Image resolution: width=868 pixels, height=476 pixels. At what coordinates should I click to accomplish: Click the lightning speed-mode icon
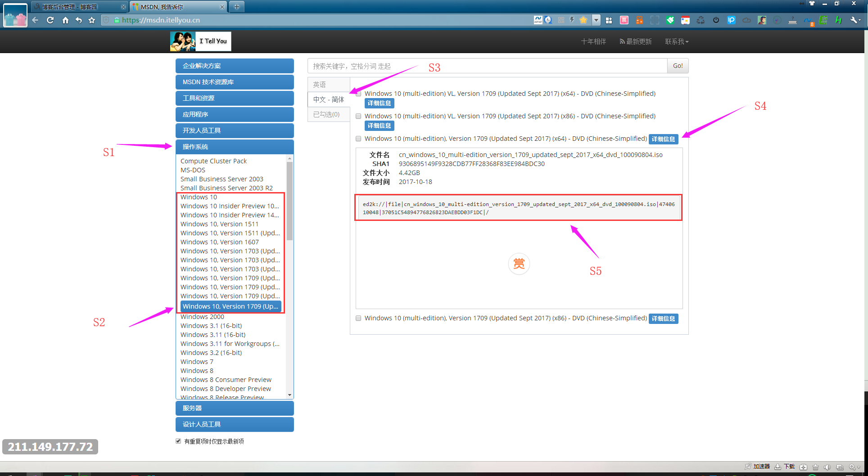click(572, 20)
